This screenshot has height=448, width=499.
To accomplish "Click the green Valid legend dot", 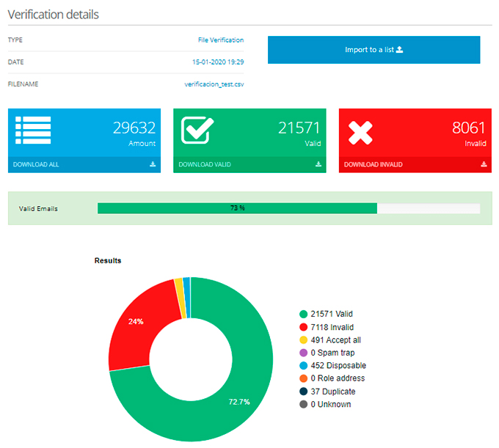I will point(303,314).
